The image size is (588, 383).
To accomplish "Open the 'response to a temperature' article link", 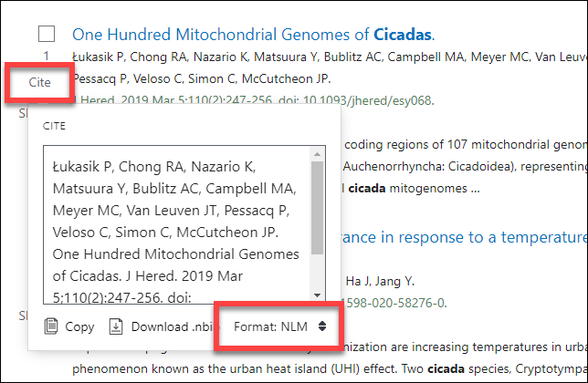I will point(465,237).
